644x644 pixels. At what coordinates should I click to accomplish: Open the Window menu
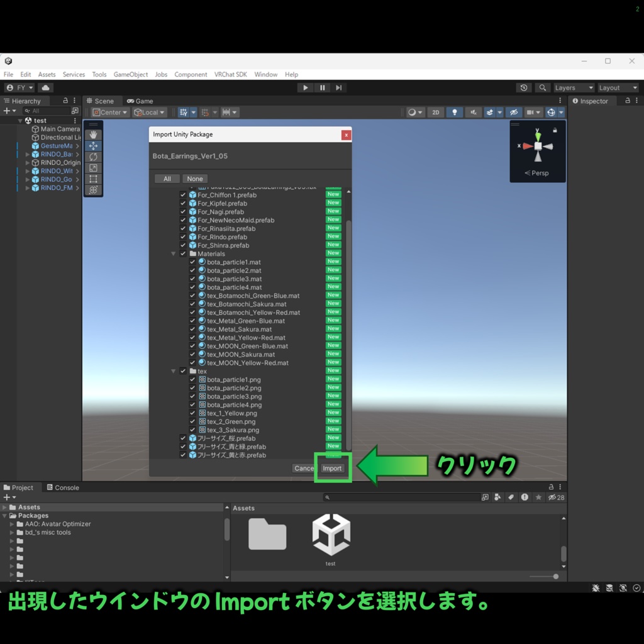266,74
